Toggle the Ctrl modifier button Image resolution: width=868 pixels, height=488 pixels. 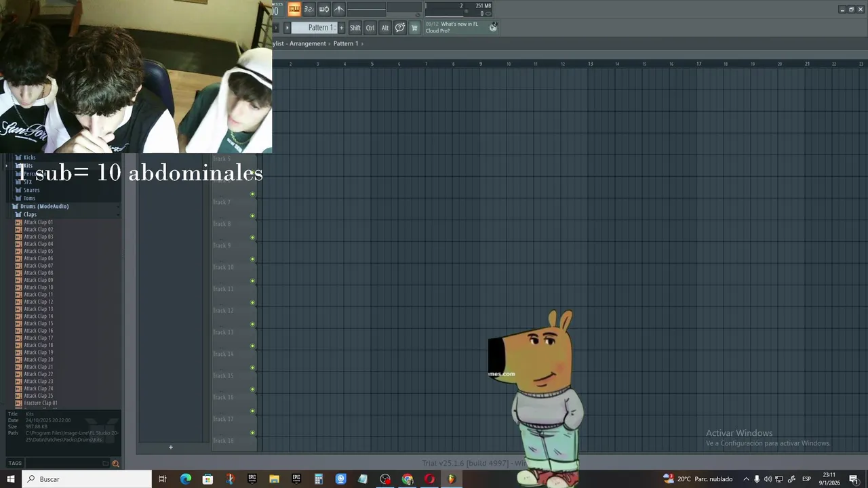[x=370, y=28]
